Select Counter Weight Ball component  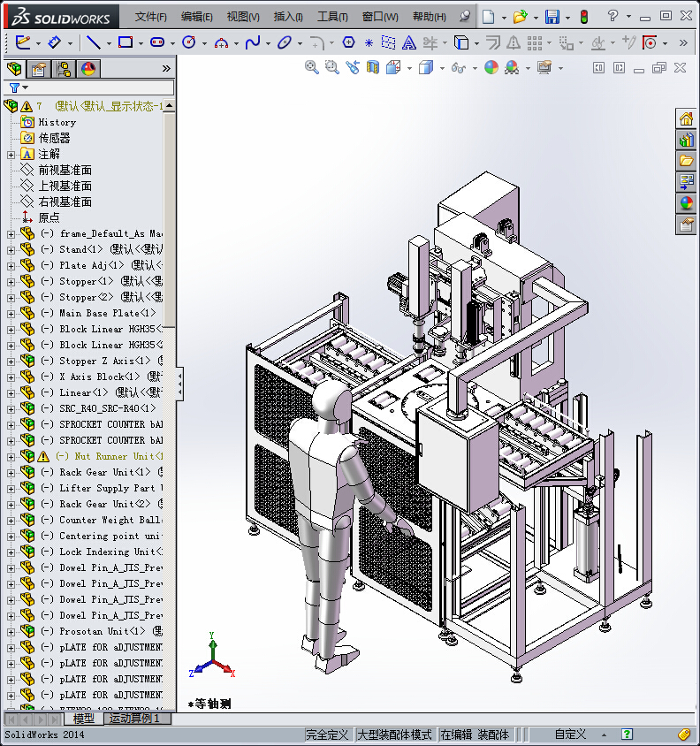point(110,520)
